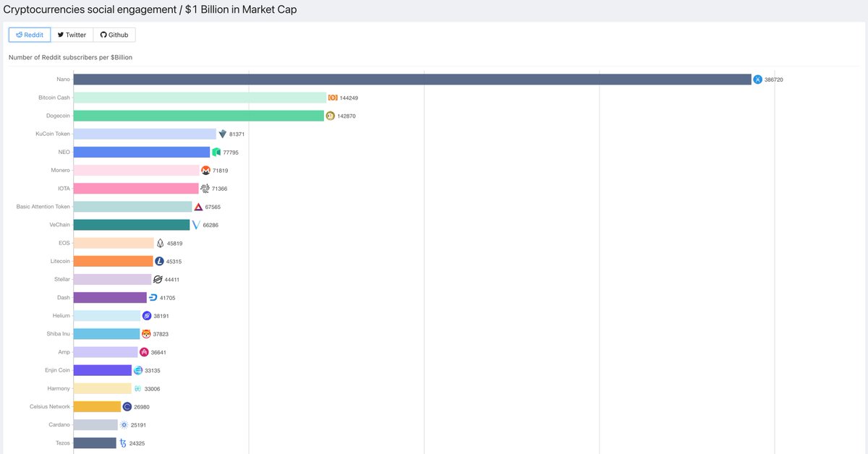Select the Litecoin orange bar
The height and width of the screenshot is (454, 868).
point(114,261)
